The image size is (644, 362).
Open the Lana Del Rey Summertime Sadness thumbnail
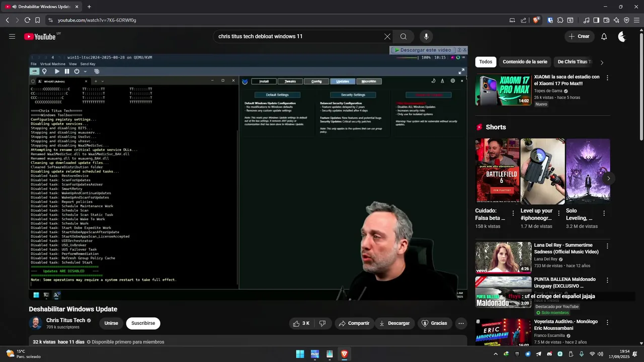[x=503, y=257]
